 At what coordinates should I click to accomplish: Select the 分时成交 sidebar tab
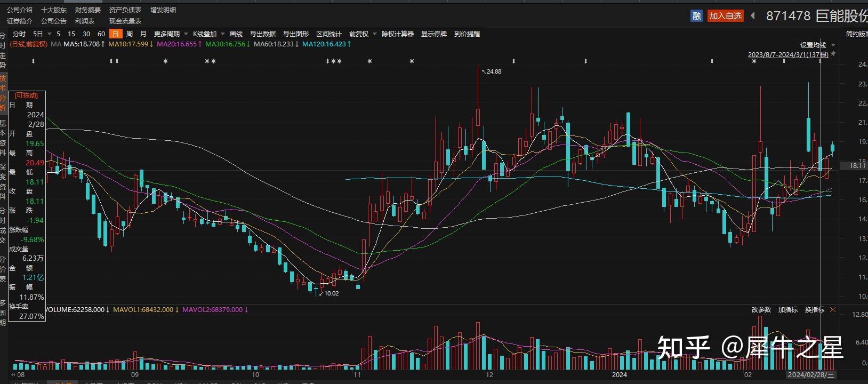(x=3, y=226)
